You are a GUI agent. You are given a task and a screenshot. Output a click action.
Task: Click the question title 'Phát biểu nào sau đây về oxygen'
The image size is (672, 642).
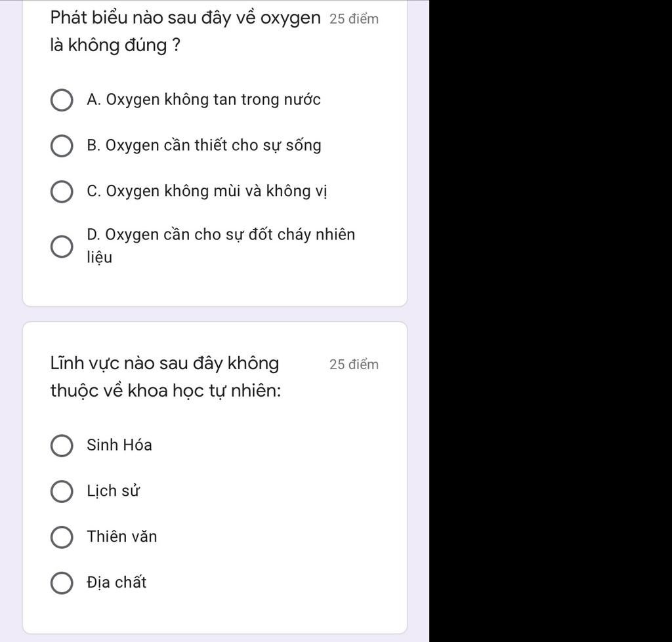(185, 18)
